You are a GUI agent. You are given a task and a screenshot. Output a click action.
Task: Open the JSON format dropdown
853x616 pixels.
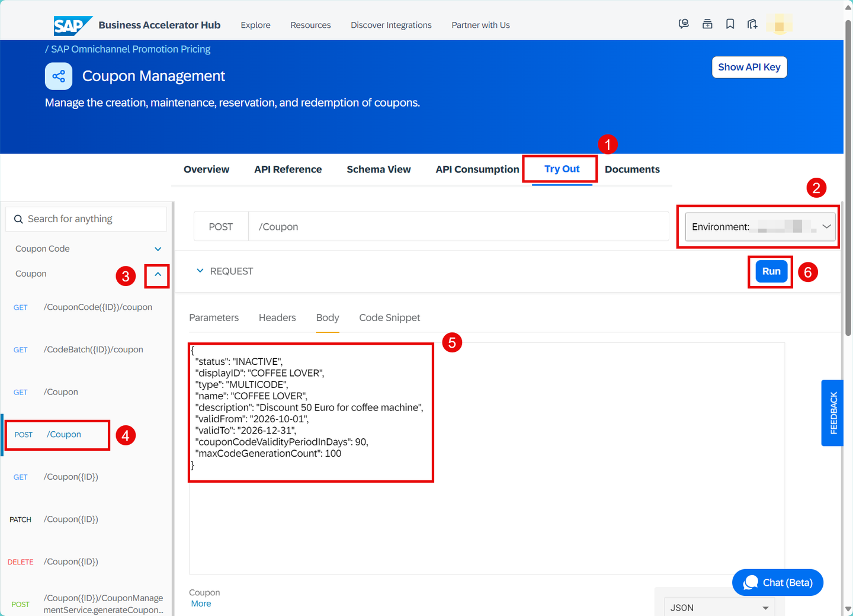[719, 607]
